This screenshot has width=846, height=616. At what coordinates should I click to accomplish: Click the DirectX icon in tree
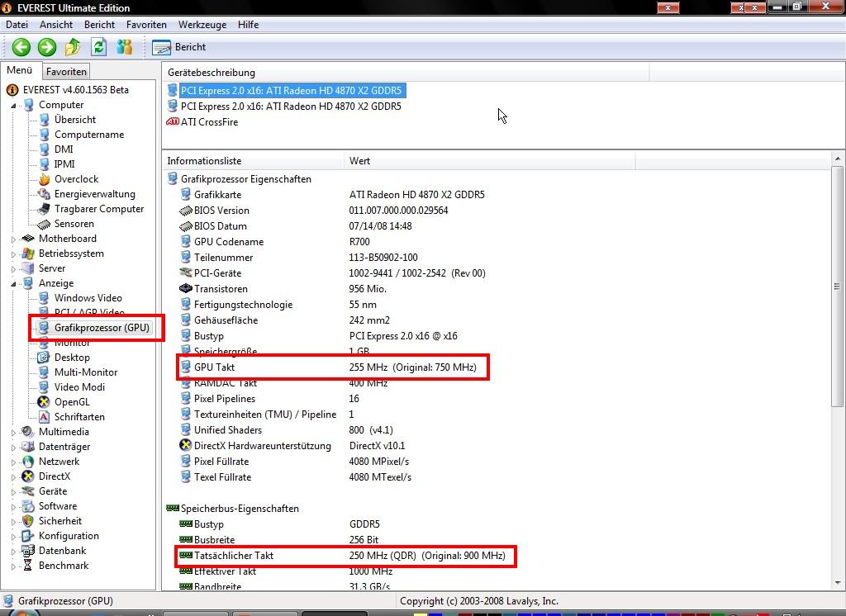(x=27, y=476)
